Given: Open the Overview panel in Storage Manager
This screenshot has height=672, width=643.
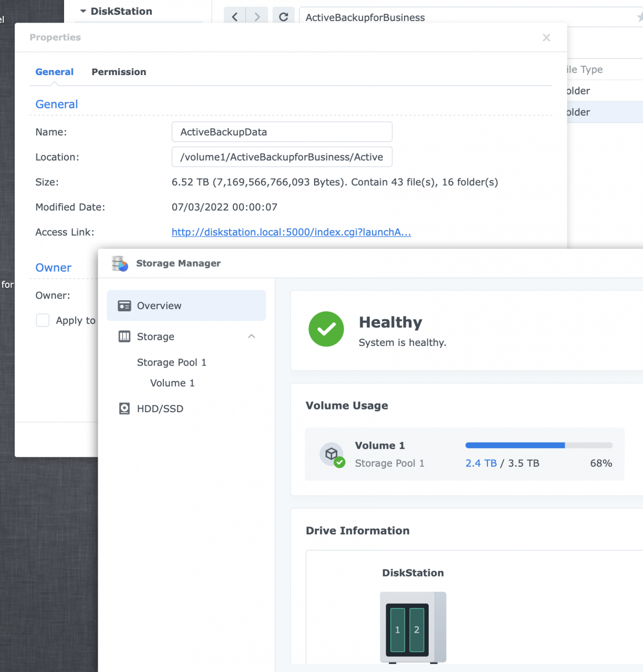Looking at the screenshot, I should pyautogui.click(x=159, y=306).
